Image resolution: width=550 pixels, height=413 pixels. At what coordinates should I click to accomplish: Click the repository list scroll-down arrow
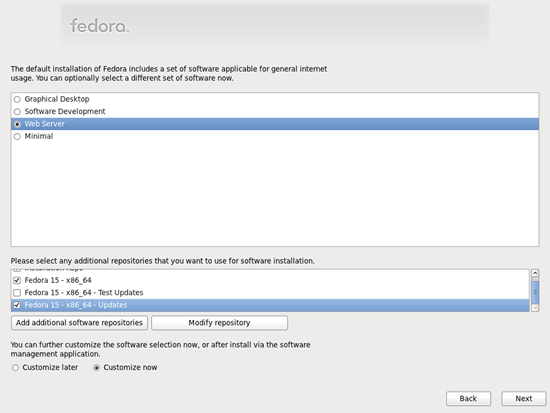[x=535, y=308]
